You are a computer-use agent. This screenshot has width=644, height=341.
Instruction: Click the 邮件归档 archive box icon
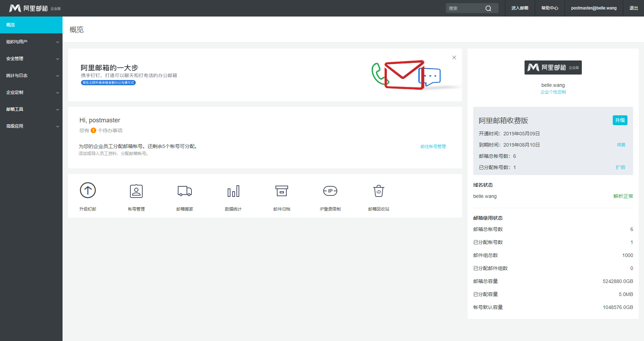(x=281, y=191)
